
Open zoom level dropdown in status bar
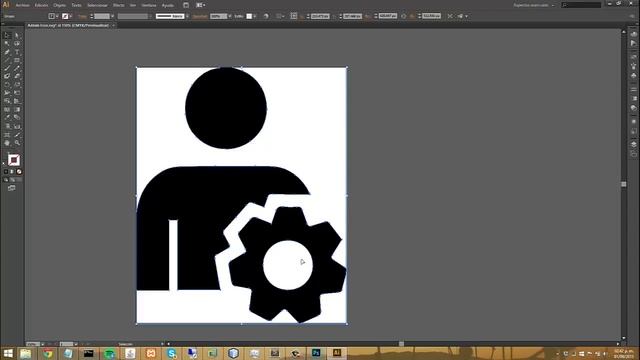pyautogui.click(x=42, y=344)
